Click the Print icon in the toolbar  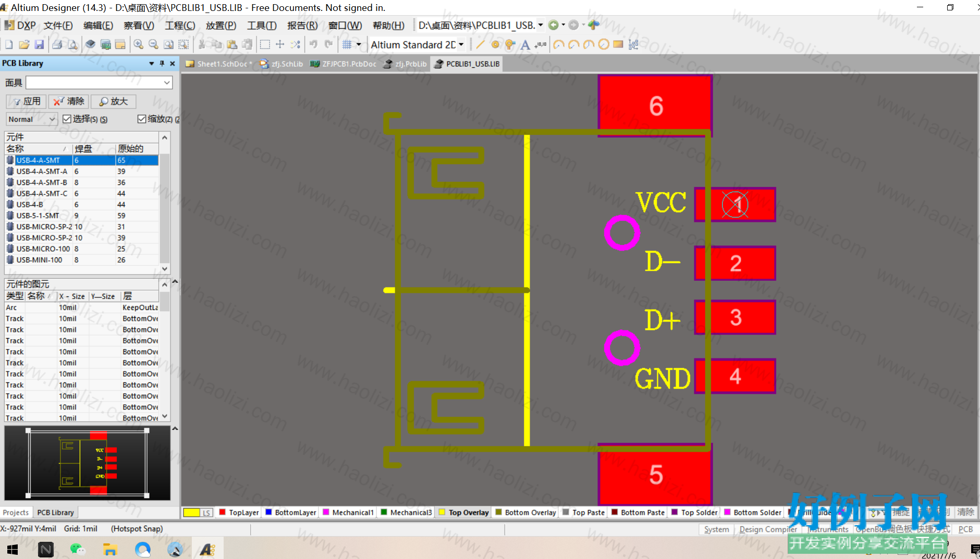pyautogui.click(x=57, y=45)
